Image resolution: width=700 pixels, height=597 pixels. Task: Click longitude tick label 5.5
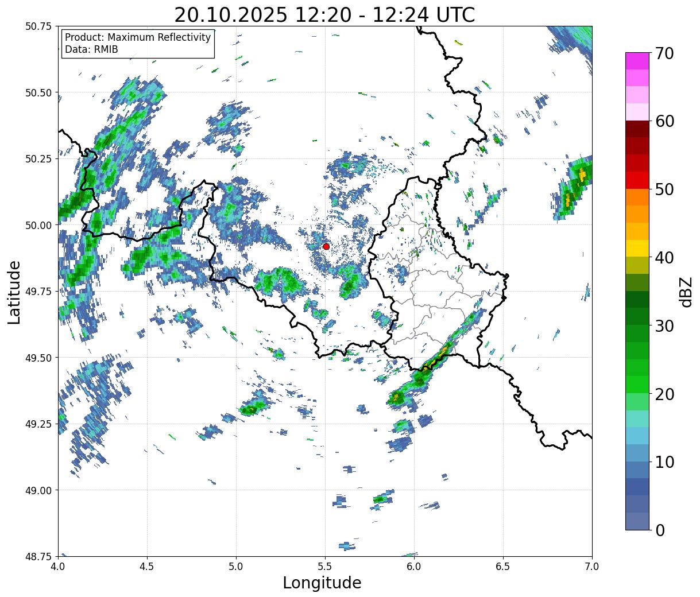pyautogui.click(x=325, y=566)
